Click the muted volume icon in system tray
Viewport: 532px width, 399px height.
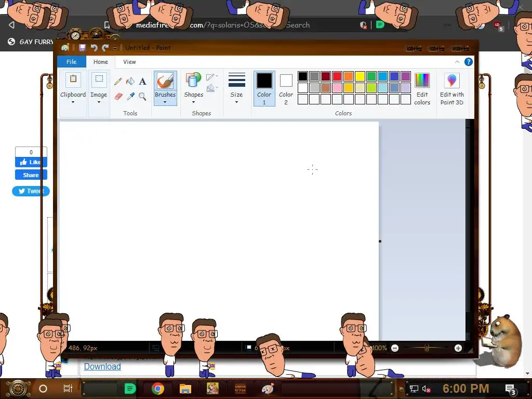click(426, 389)
